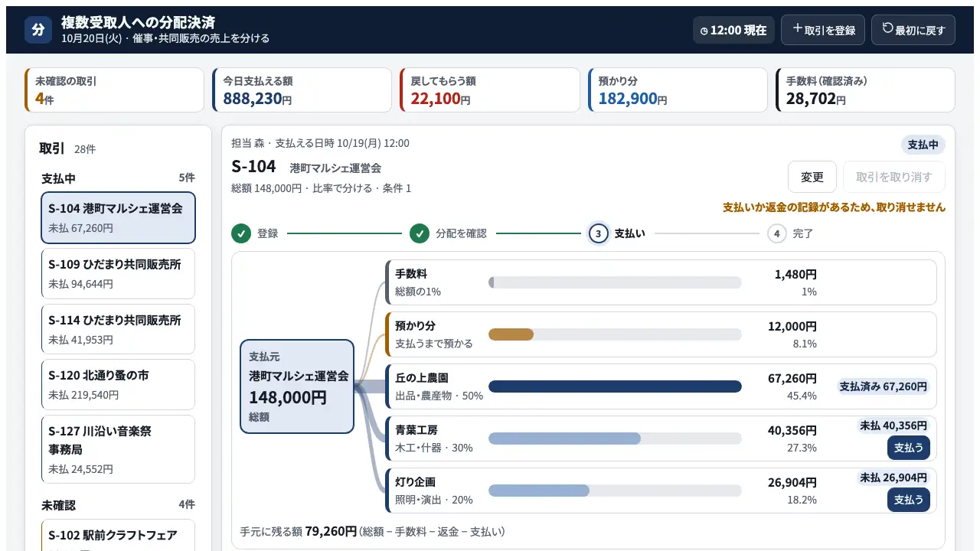Click the clock icon beside 12:00 現在
Viewport: 980px width, 551px height.
click(704, 31)
